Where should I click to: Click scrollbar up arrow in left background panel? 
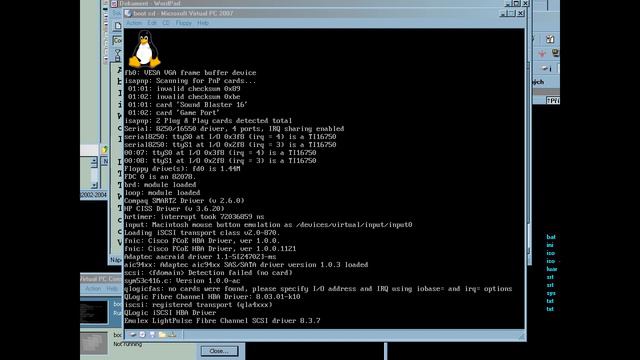point(94,161)
